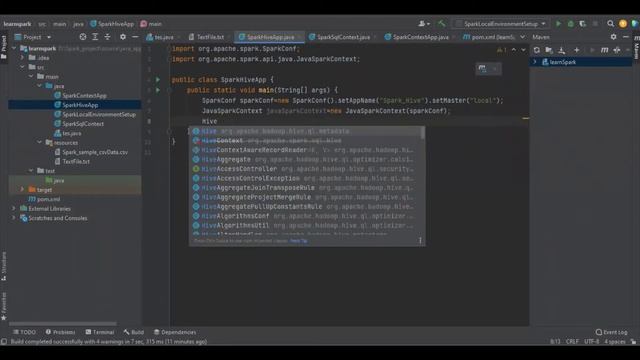The image size is (640, 360).
Task: Click run gutter arrow beside main method
Action: pyautogui.click(x=158, y=90)
